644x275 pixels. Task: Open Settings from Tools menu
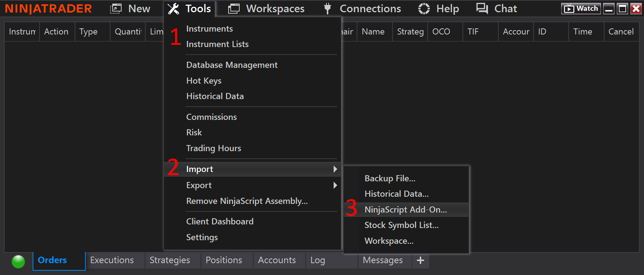click(x=202, y=237)
